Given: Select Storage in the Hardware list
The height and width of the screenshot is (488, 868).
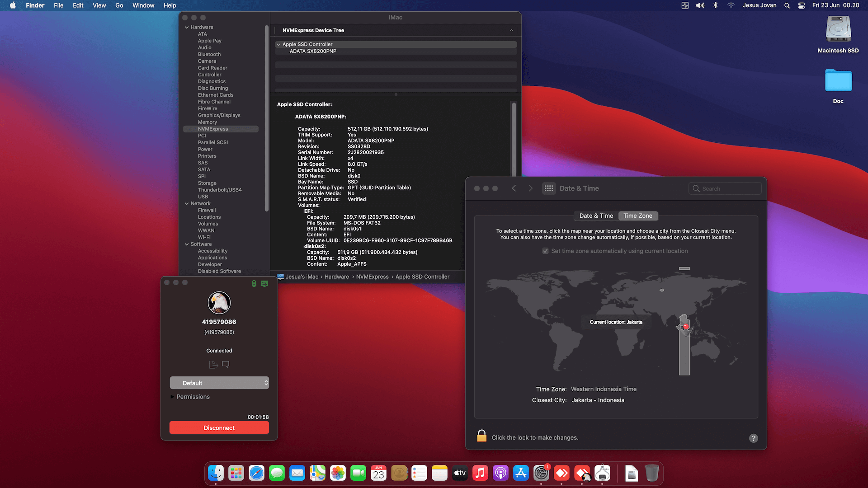Looking at the screenshot, I should pos(207,183).
